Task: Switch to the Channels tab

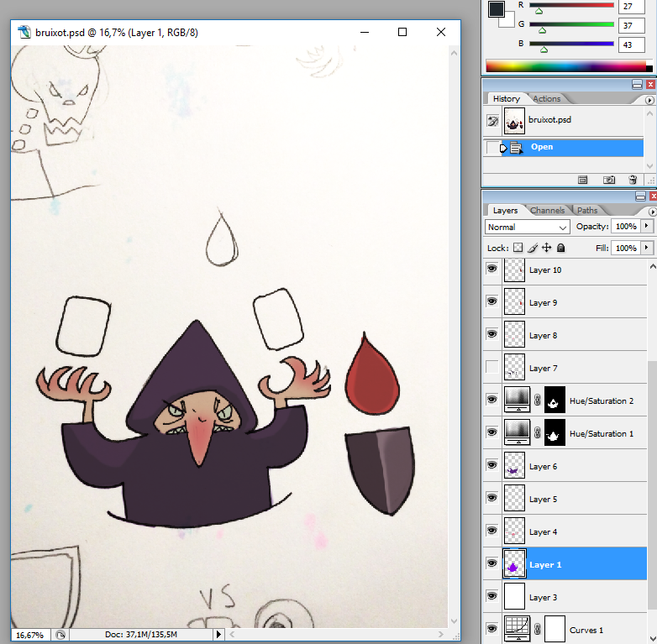Action: (x=547, y=210)
